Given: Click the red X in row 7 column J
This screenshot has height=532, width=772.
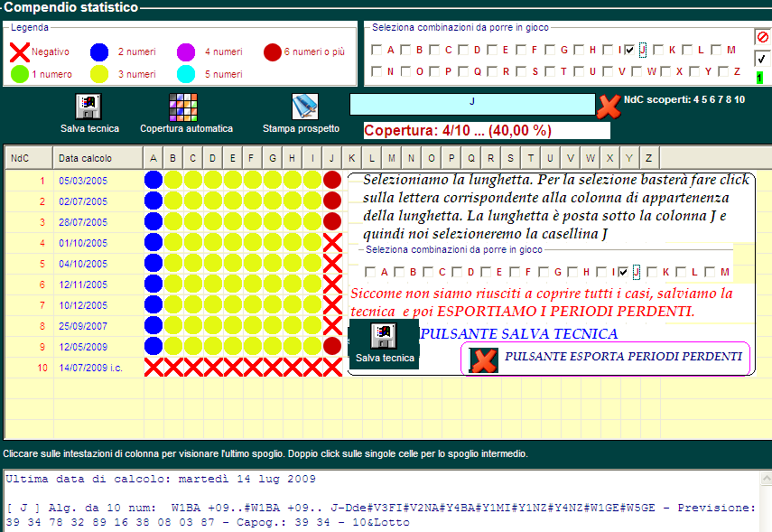Looking at the screenshot, I should (332, 305).
